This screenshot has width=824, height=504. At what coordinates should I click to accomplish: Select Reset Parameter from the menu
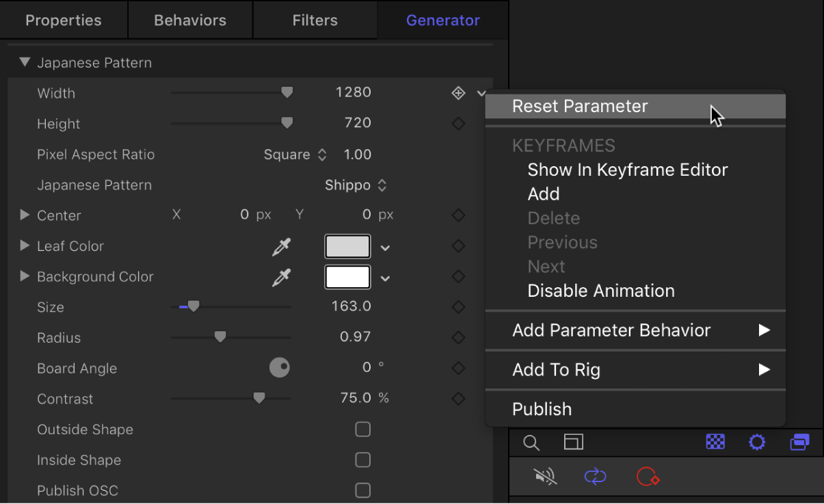click(580, 106)
